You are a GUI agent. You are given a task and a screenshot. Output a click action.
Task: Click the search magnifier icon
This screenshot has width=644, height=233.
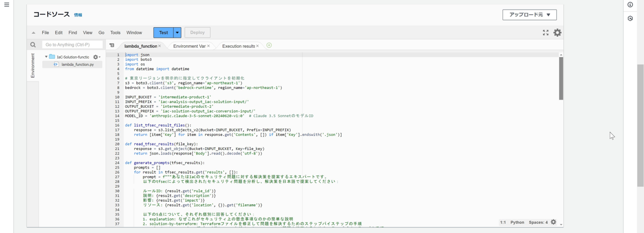pos(33,45)
